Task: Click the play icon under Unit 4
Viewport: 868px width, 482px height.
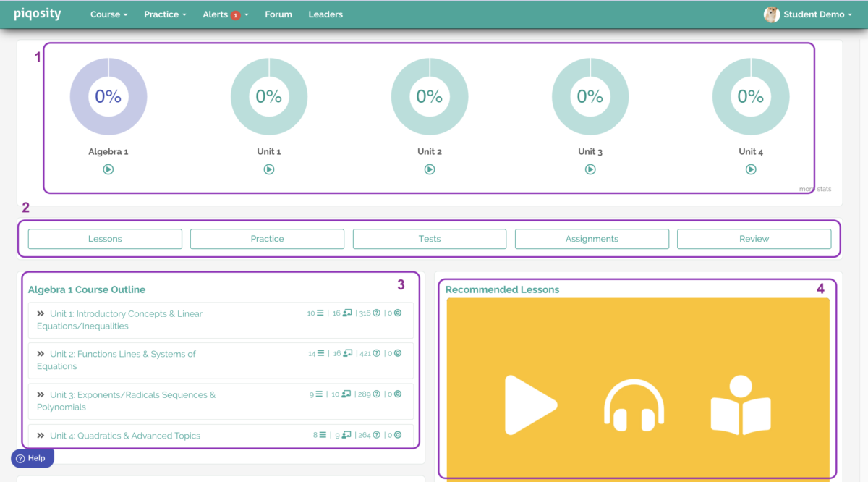Action: coord(750,169)
